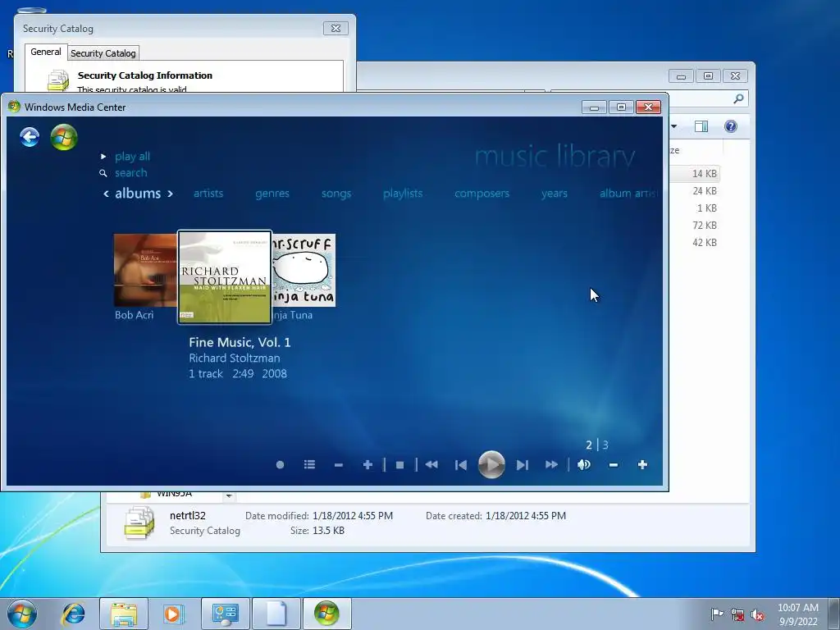The height and width of the screenshot is (630, 840).
Task: Open Windows Media Player from taskbar
Action: (x=173, y=614)
